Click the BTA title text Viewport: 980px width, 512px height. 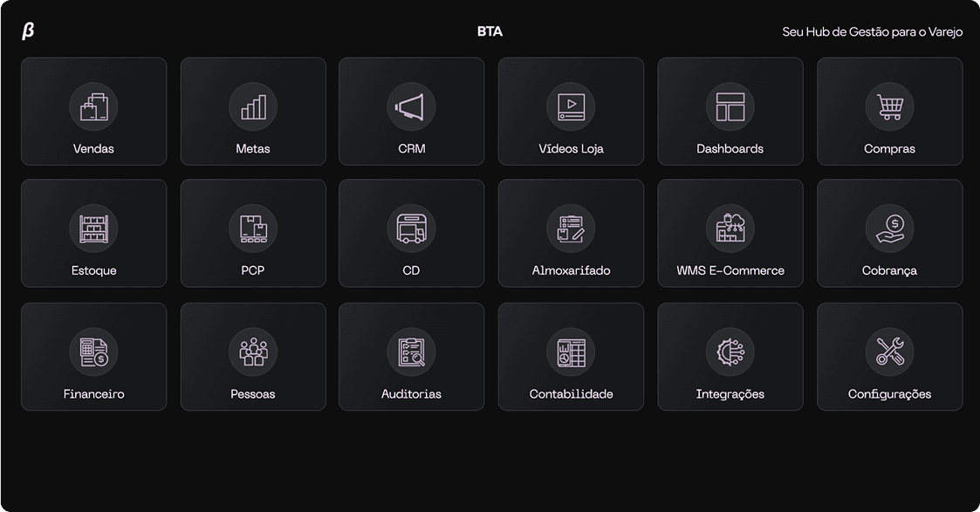(x=490, y=31)
